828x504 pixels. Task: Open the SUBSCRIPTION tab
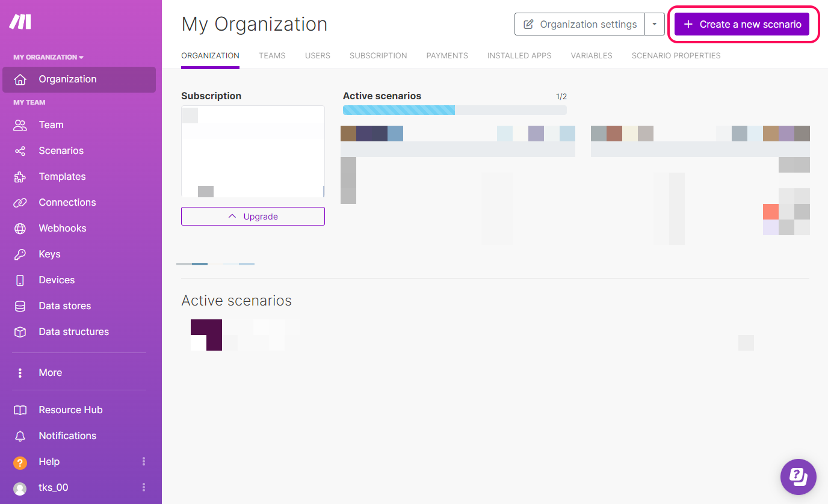point(378,55)
